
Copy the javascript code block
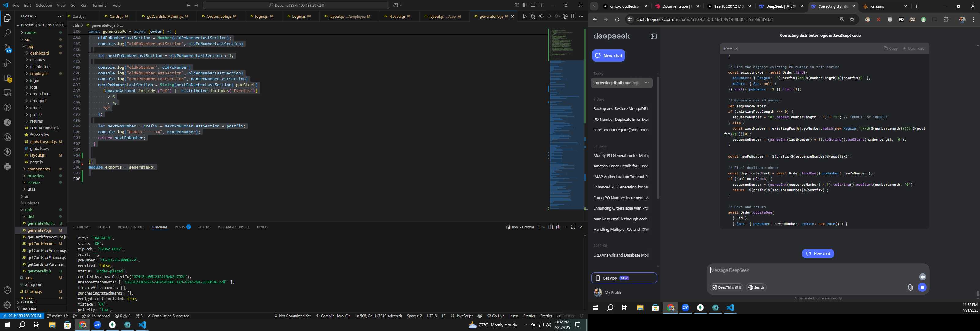(x=891, y=48)
